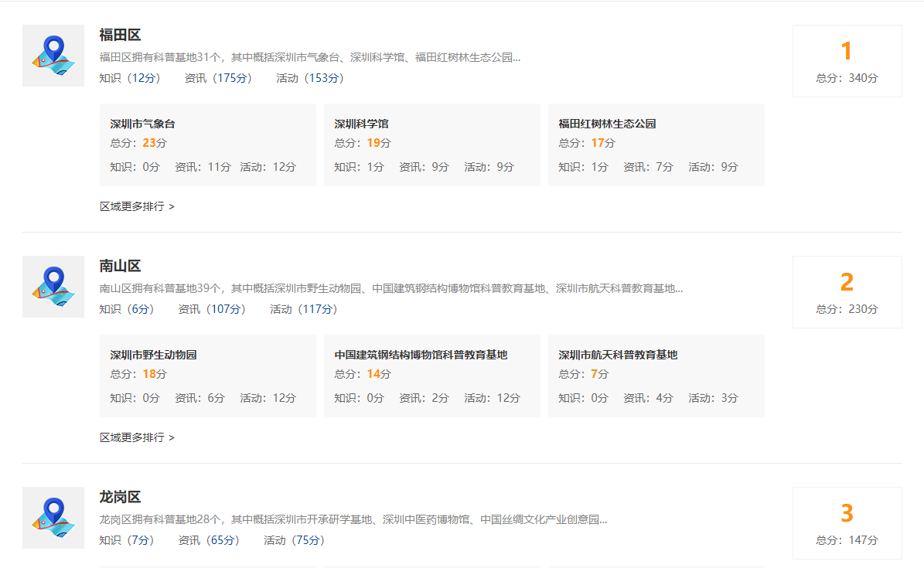The height and width of the screenshot is (568, 924).
Task: Click the 龙岗区 description text
Action: point(353,519)
